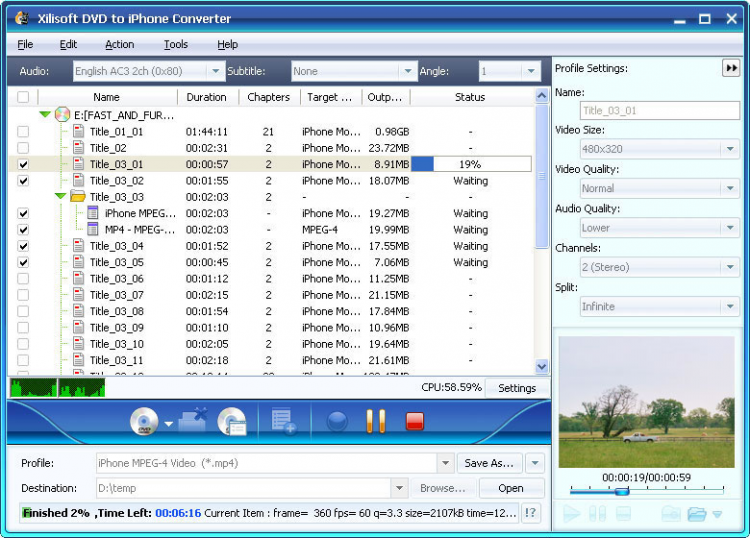Uncheck the Title_03_02 checkbox
The width and height of the screenshot is (750, 538).
pyautogui.click(x=23, y=181)
